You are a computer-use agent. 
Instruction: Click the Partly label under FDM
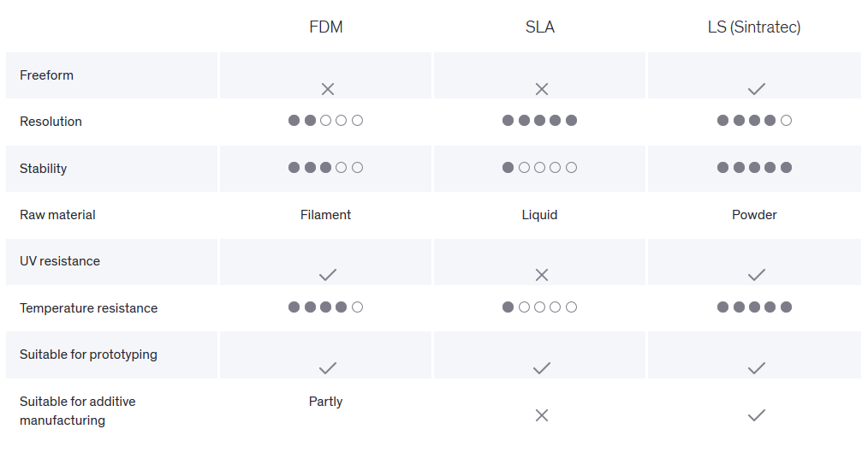click(325, 402)
